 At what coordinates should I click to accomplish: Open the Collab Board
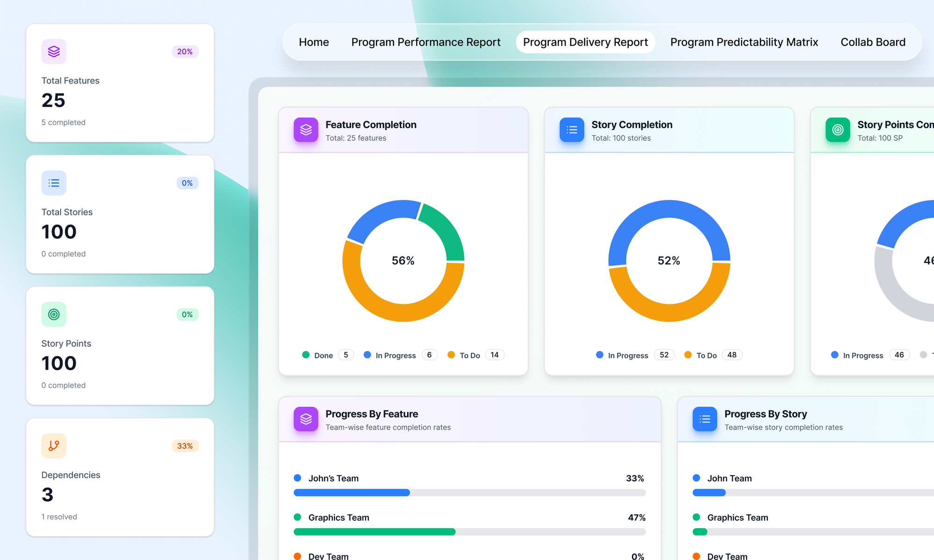[x=873, y=42]
